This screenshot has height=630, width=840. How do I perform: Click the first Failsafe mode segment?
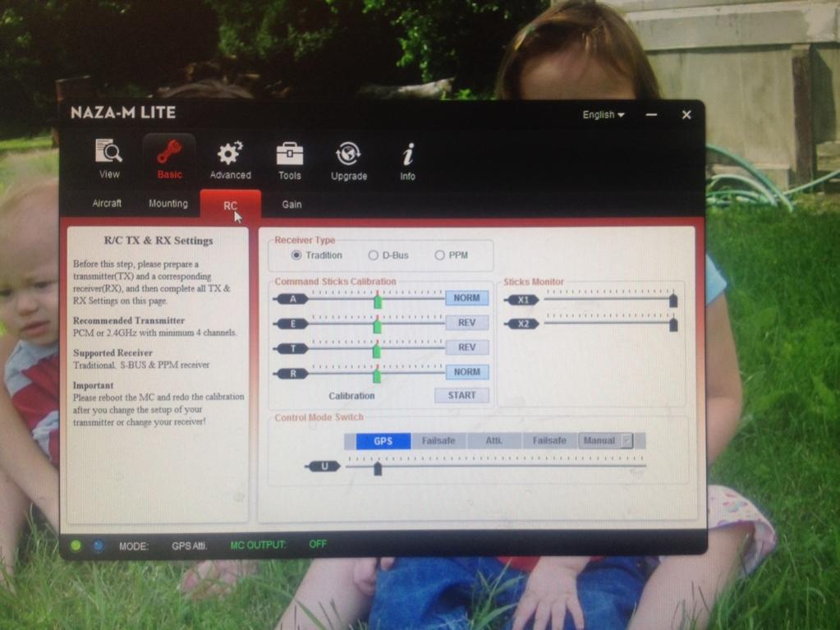[438, 441]
